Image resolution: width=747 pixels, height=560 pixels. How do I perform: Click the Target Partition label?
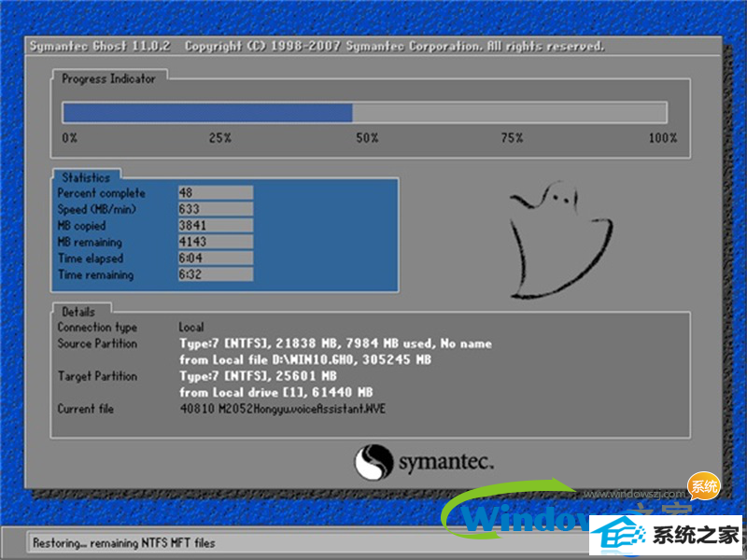pos(97,376)
